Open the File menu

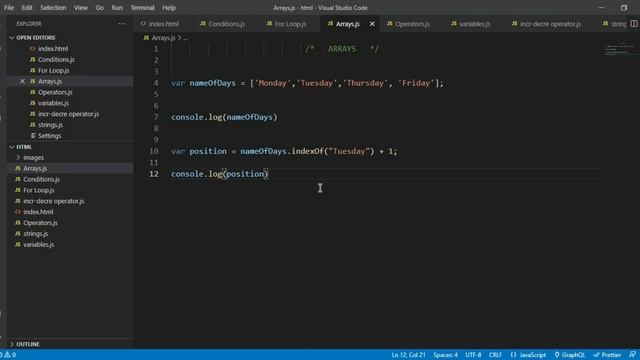pos(9,8)
